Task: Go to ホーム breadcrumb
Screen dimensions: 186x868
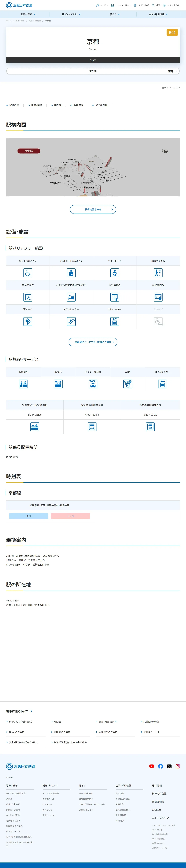Action: click(9, 21)
